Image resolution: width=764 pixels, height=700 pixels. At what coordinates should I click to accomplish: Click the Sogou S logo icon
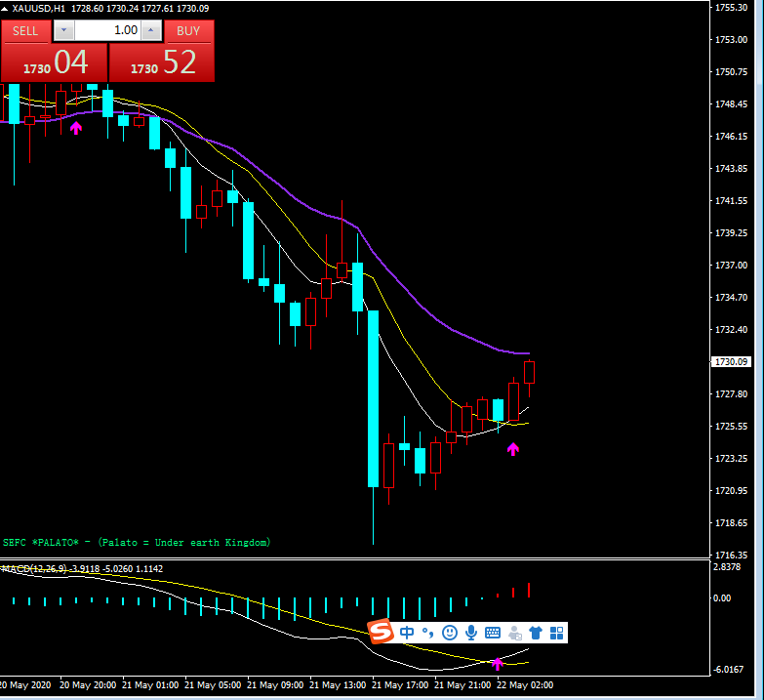[381, 633]
